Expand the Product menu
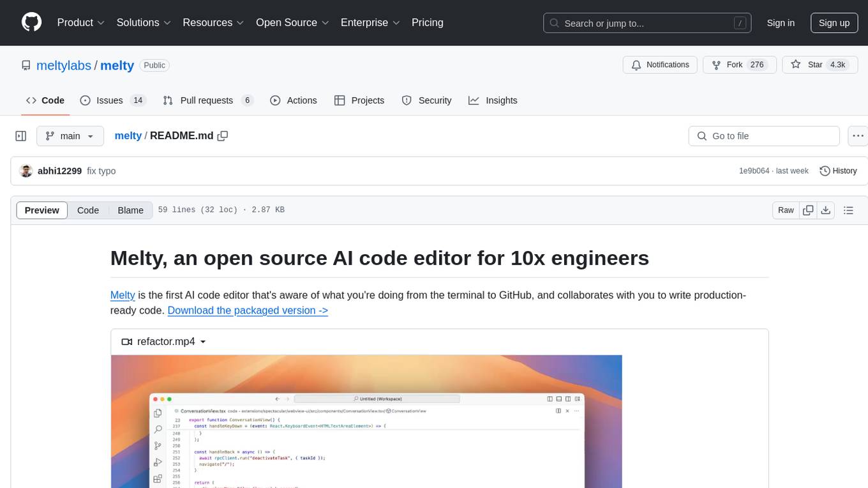Screen dimensions: 868x488 point(81,22)
